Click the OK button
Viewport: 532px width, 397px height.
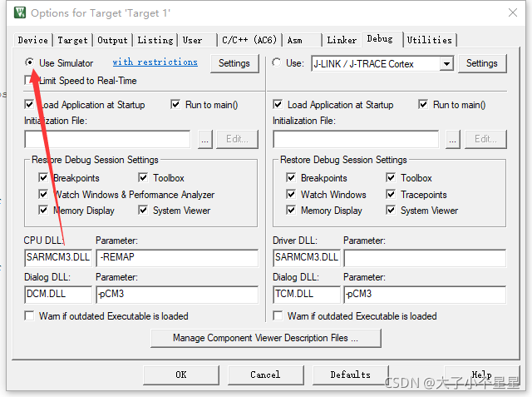pyautogui.click(x=181, y=375)
